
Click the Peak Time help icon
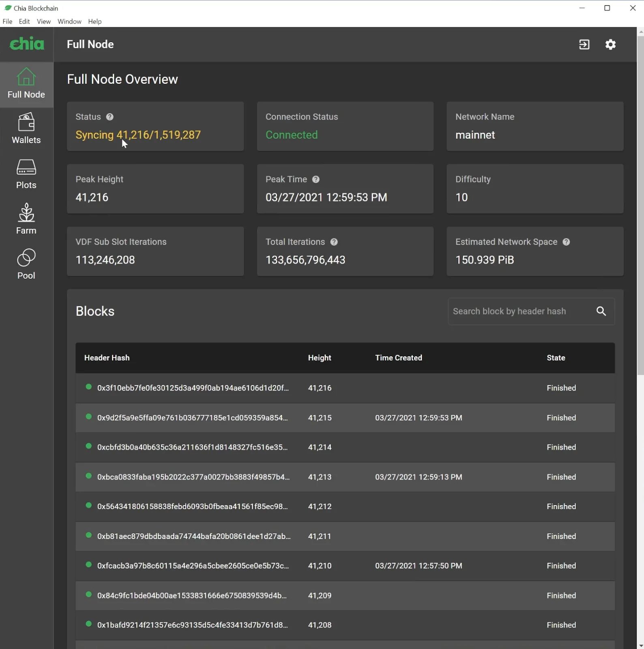click(x=316, y=179)
